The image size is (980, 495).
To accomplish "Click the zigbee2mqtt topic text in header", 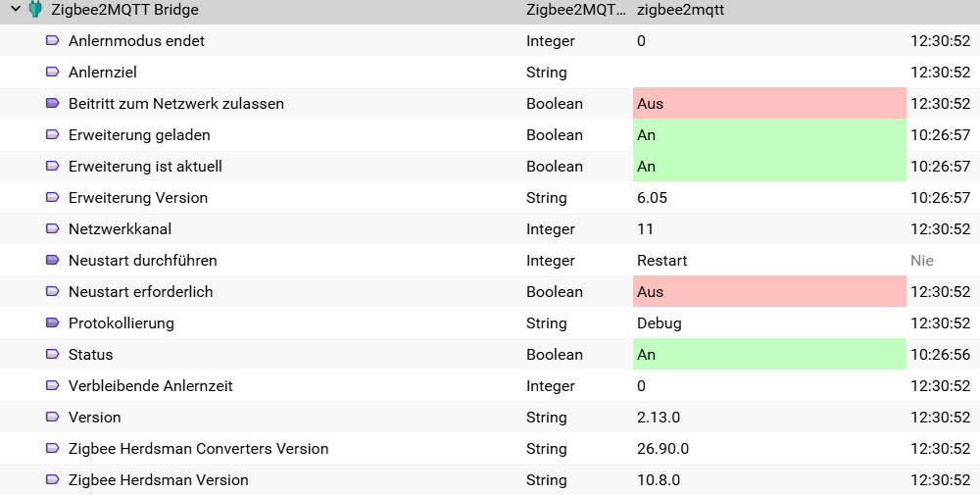I will pos(681,10).
